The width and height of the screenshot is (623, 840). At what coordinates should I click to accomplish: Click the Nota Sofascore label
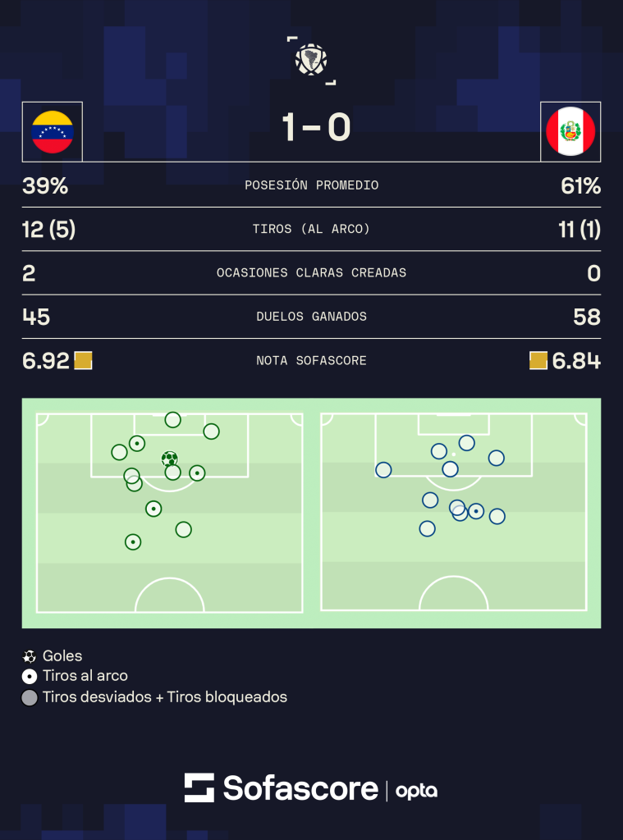(312, 361)
